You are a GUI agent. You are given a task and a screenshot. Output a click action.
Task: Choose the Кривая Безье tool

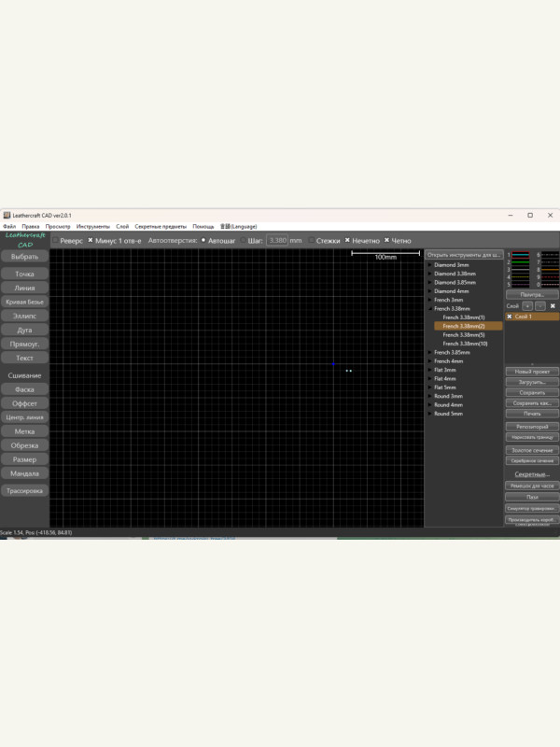(x=25, y=303)
